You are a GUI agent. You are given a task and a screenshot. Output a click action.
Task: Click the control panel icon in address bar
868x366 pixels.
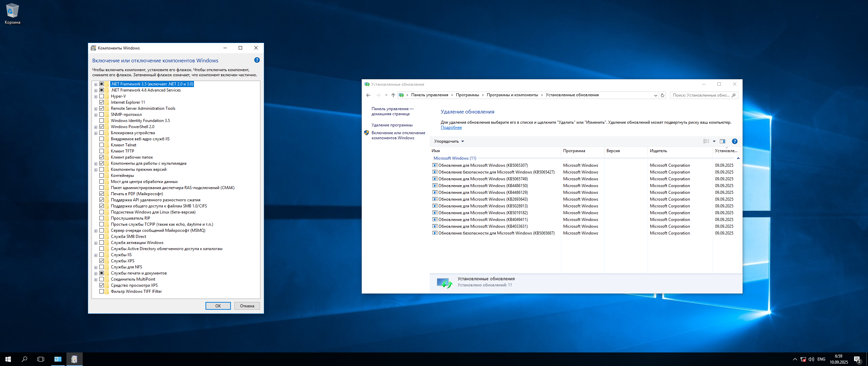click(x=401, y=95)
